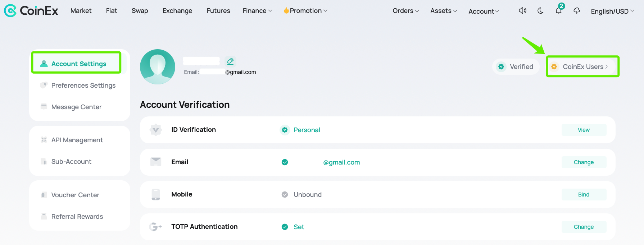Go to Futures trading
This screenshot has height=245, width=644.
(x=218, y=11)
